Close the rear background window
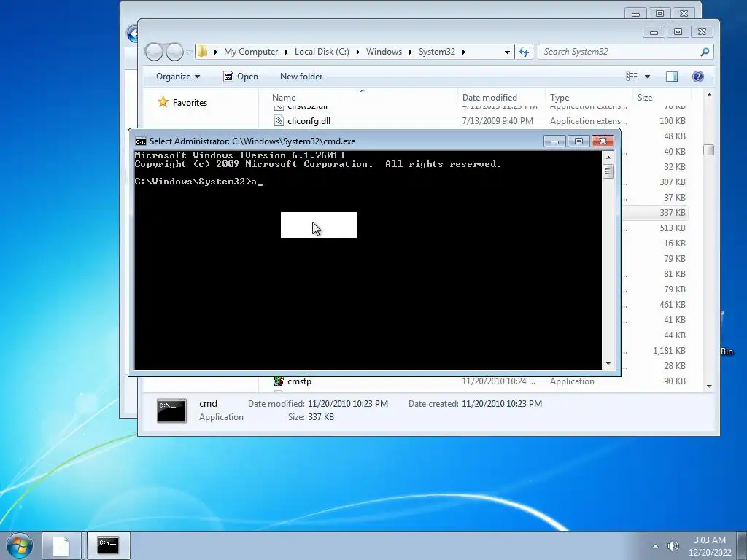The height and width of the screenshot is (560, 747). point(684,13)
